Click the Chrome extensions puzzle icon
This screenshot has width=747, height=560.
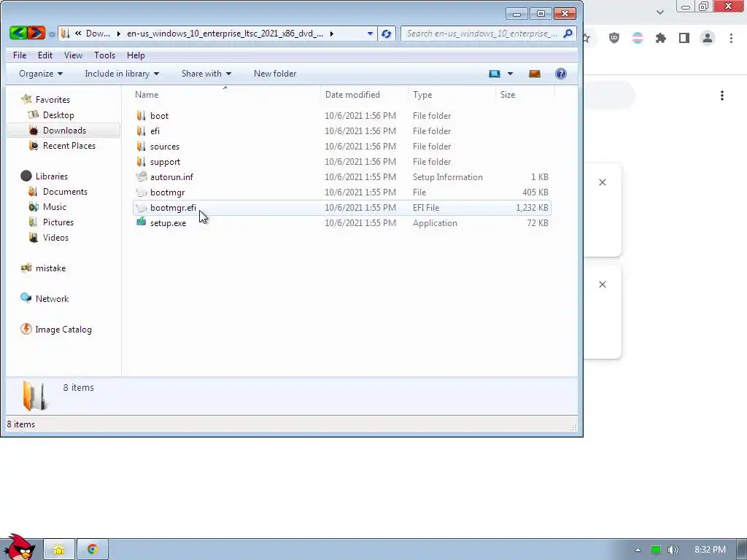pos(661,38)
